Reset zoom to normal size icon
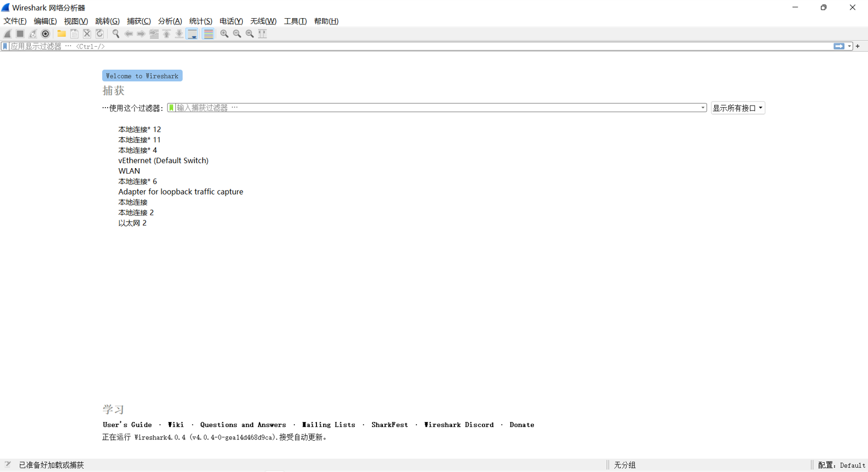This screenshot has width=868, height=472. pyautogui.click(x=249, y=34)
